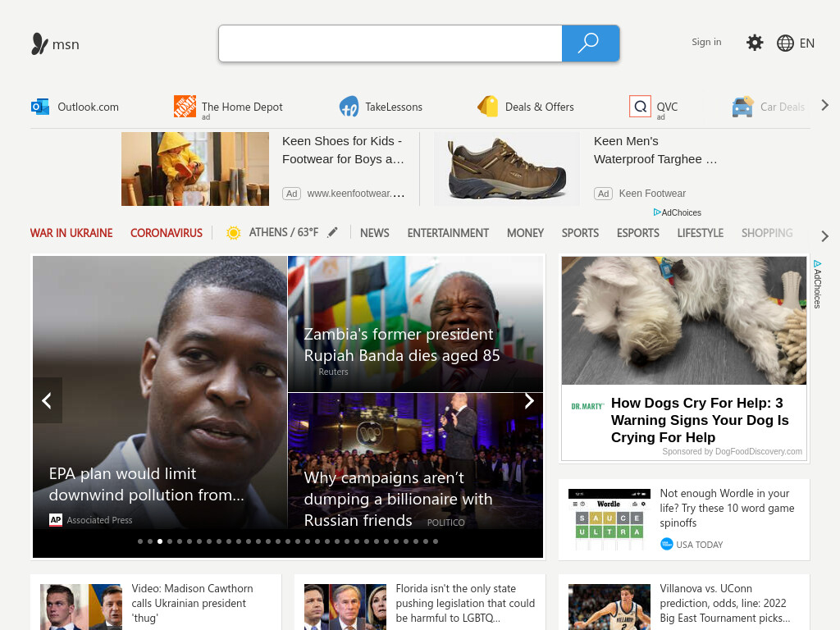
Task: Open the SPORTS section
Action: coord(580,233)
